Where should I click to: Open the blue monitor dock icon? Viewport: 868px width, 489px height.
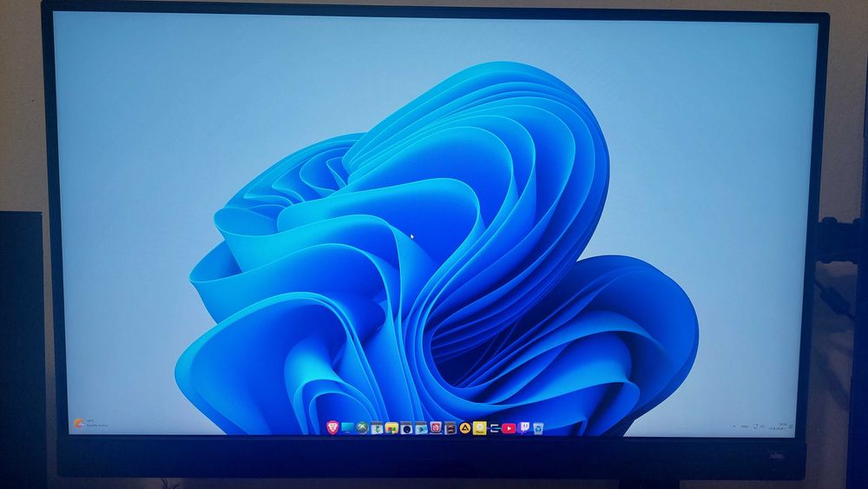347,427
